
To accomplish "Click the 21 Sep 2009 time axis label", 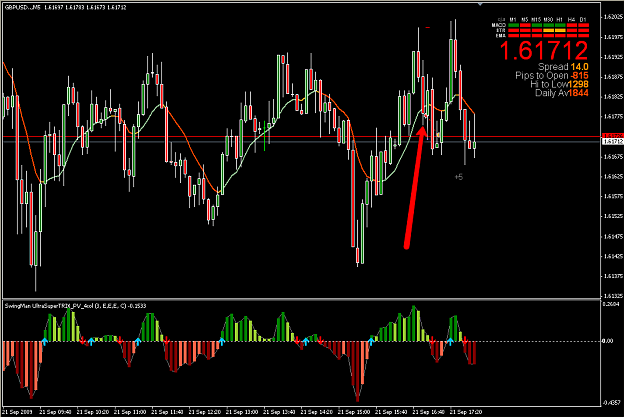I will click(x=18, y=412).
